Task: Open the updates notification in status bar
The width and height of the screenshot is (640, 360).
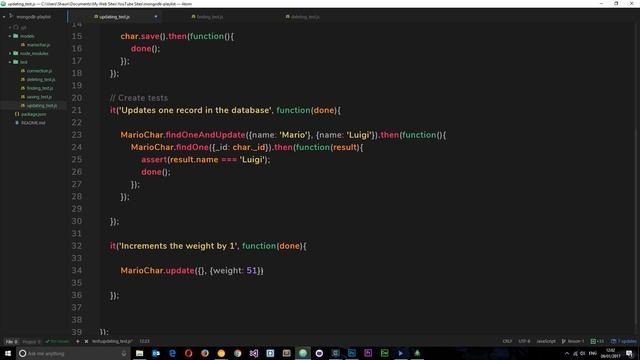Action: pos(624,341)
